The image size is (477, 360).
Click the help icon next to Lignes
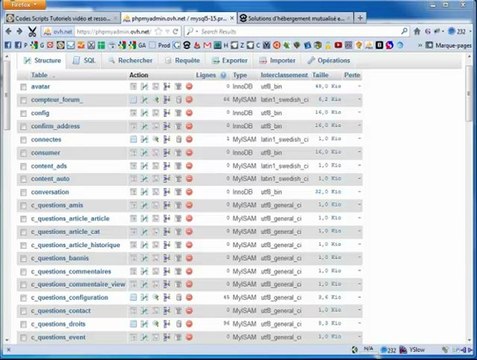pos(223,75)
